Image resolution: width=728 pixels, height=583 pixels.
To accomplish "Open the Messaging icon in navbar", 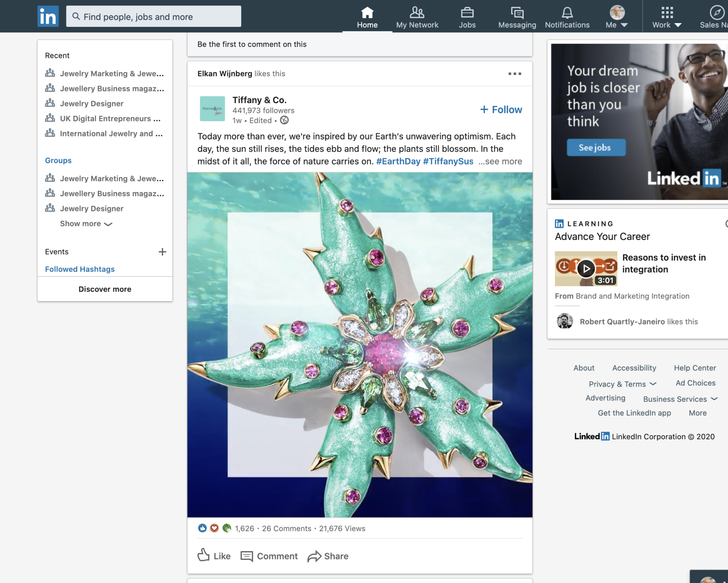I will click(517, 13).
